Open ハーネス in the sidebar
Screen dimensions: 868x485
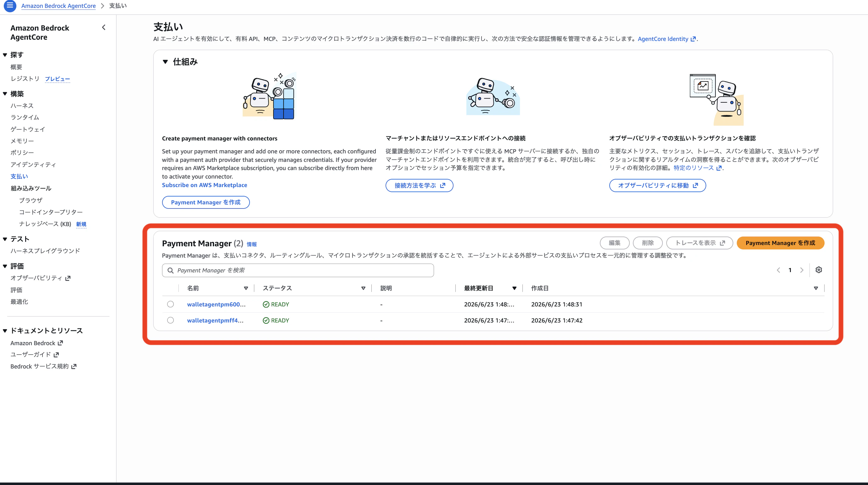22,106
